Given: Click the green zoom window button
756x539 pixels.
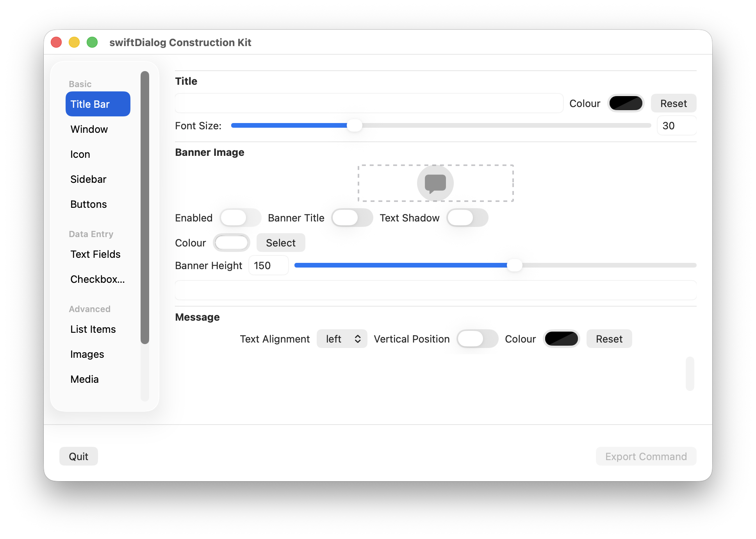Looking at the screenshot, I should click(92, 42).
